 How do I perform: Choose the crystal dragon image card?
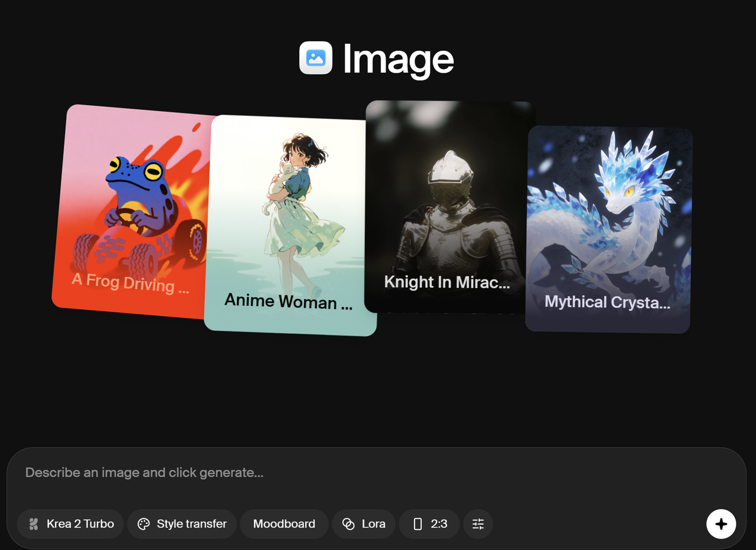point(608,229)
